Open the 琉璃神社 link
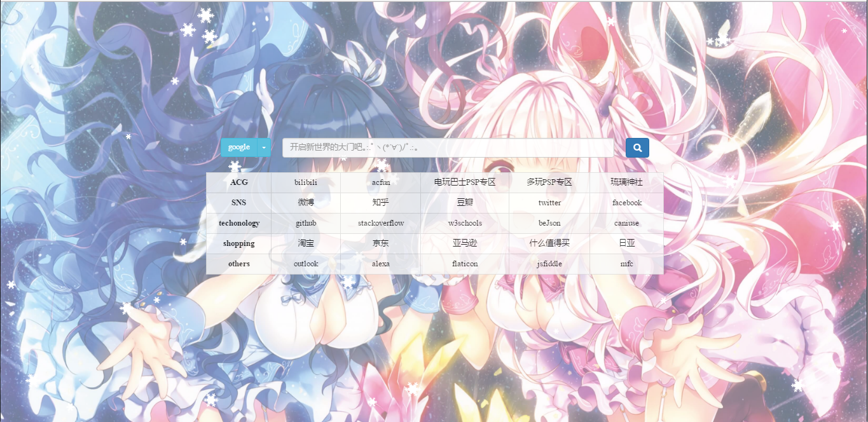The width and height of the screenshot is (868, 422). 627,182
